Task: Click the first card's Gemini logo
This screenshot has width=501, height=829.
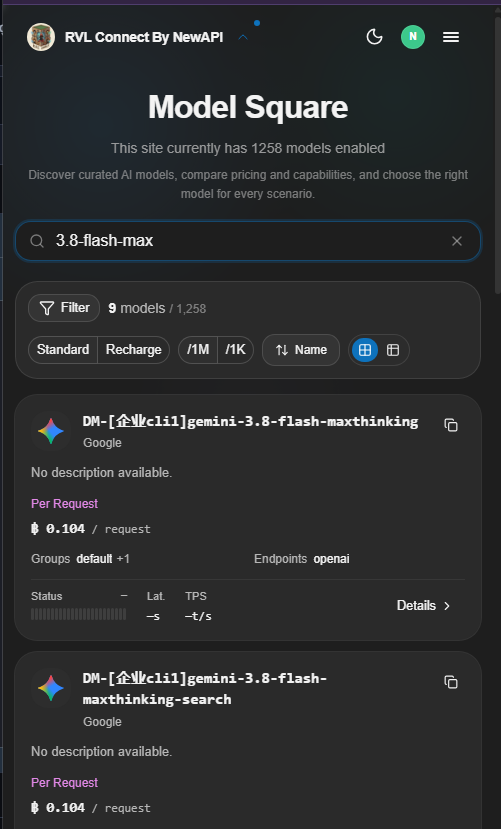Action: (x=51, y=431)
